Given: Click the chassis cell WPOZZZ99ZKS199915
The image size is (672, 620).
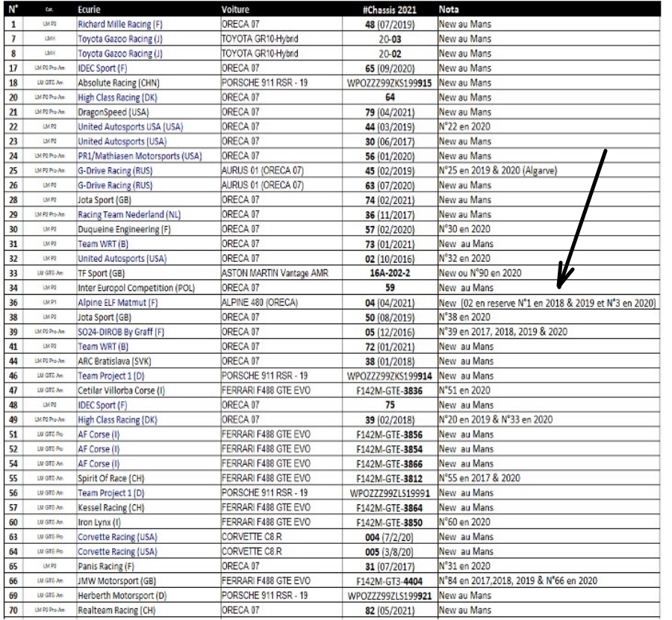Looking at the screenshot, I should tap(390, 83).
